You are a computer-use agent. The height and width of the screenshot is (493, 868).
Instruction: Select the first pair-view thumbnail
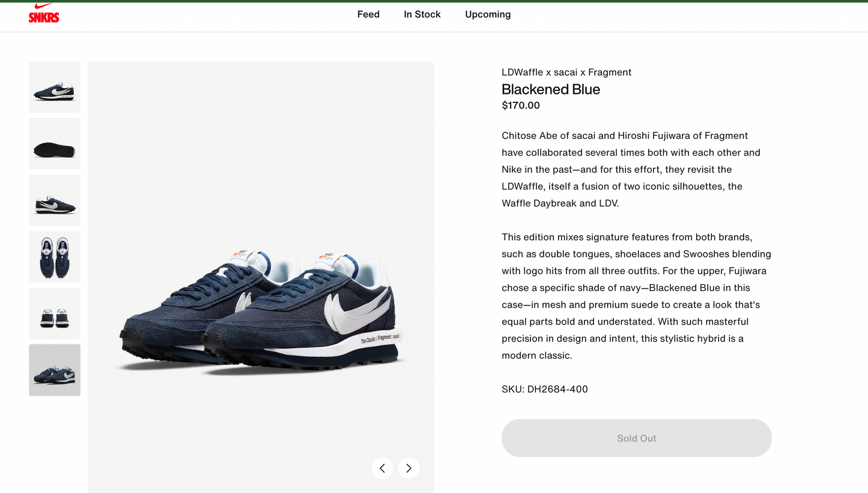(x=54, y=87)
